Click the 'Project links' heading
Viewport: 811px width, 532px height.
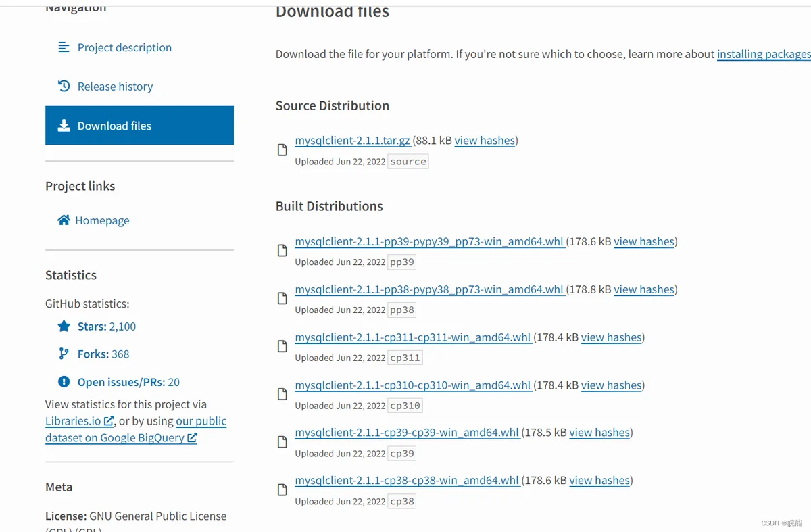(80, 186)
